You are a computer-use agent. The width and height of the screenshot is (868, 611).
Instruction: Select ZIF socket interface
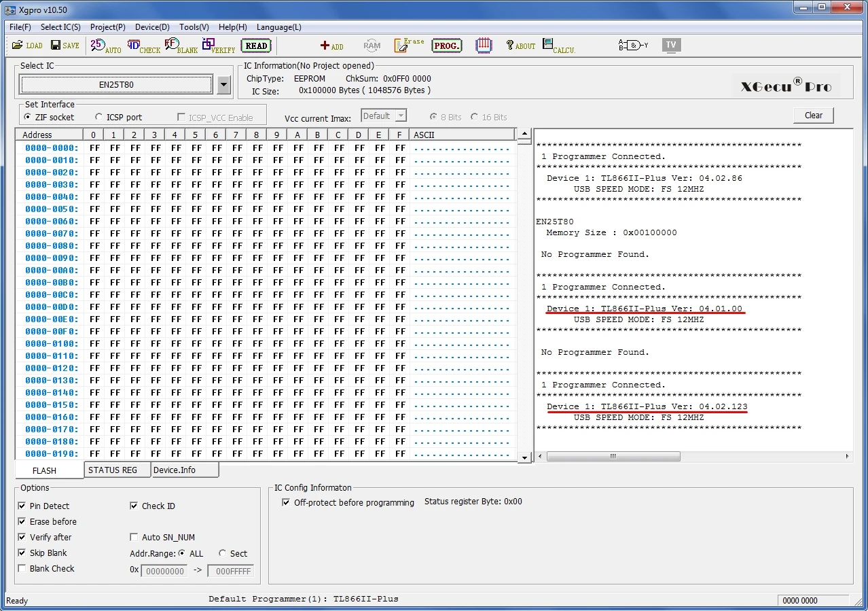click(x=48, y=117)
